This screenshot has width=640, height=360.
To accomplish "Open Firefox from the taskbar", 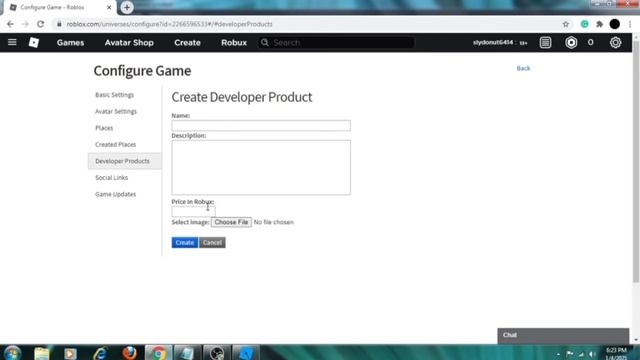I will 129,353.
